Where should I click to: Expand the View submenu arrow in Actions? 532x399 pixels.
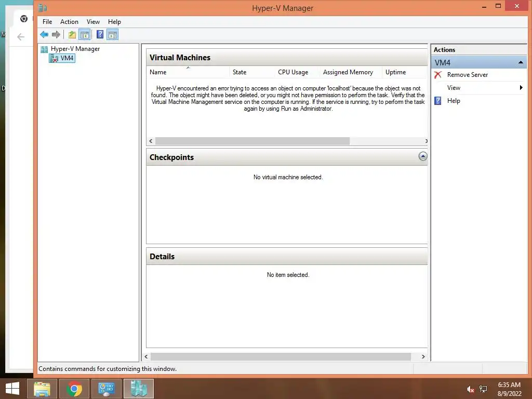(x=521, y=87)
